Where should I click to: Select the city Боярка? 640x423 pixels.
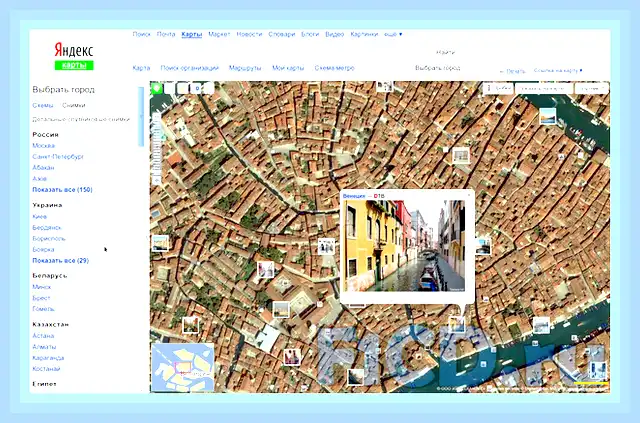point(43,249)
